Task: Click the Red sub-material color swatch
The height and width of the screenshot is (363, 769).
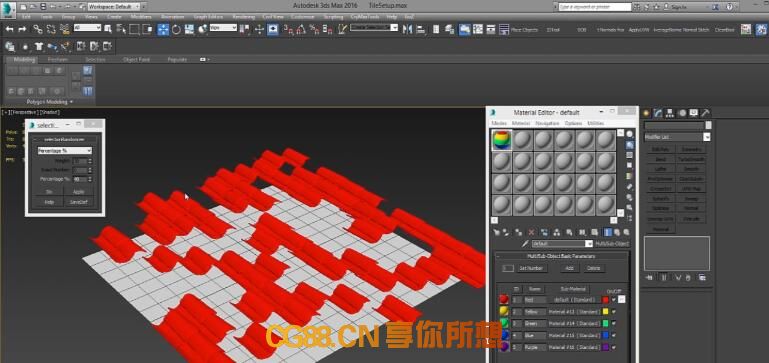Action: (x=605, y=300)
